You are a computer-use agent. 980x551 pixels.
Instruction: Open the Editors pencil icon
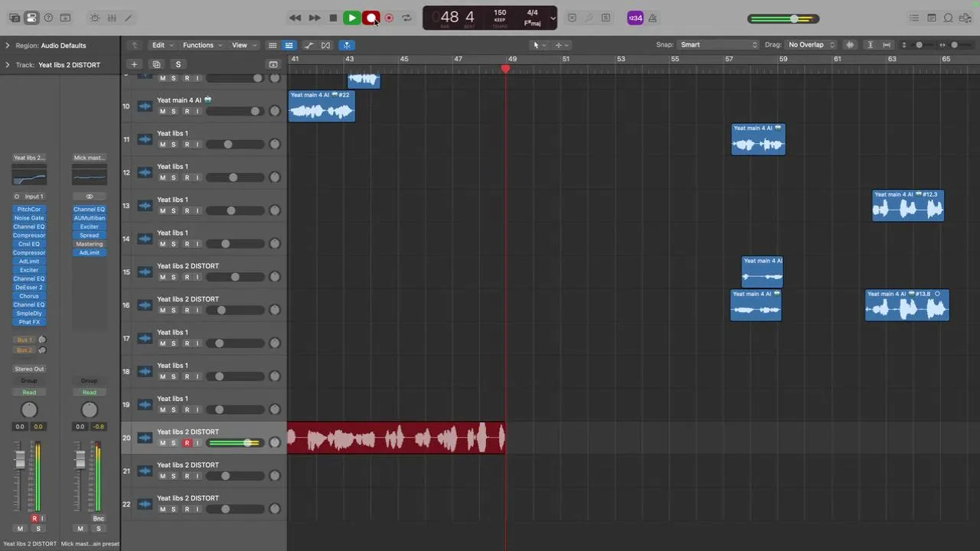[x=128, y=18]
